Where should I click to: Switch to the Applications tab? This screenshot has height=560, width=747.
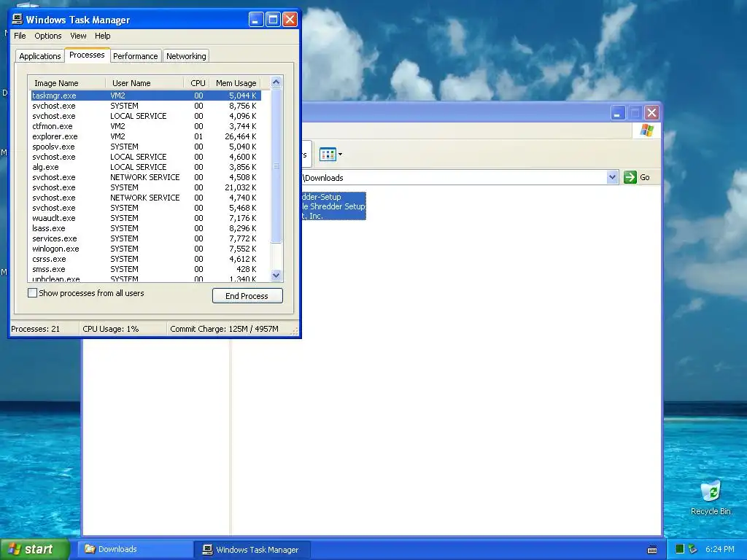(x=40, y=55)
